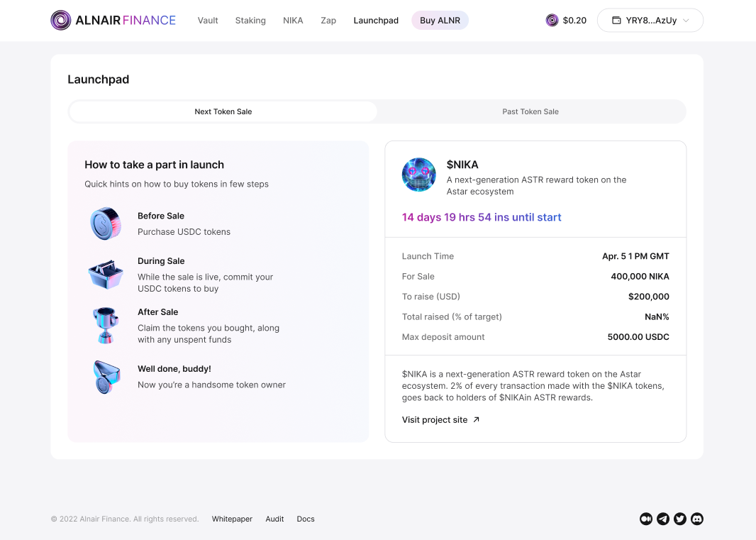Click the Before Sale heading

pos(160,216)
